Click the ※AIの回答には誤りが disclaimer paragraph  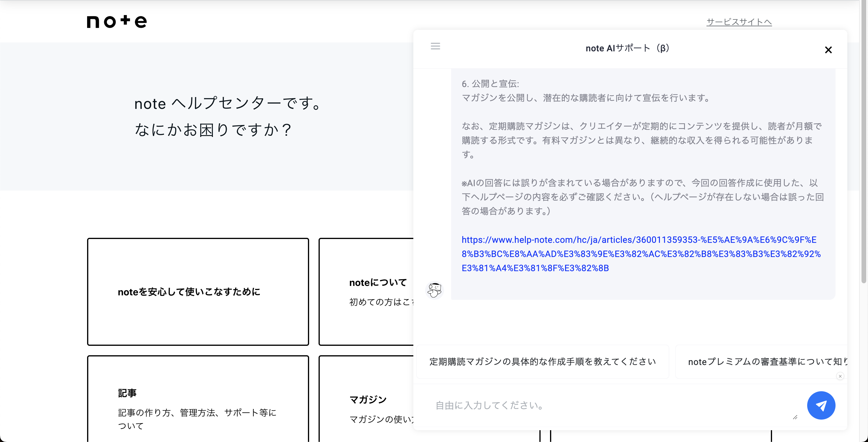[x=642, y=197]
